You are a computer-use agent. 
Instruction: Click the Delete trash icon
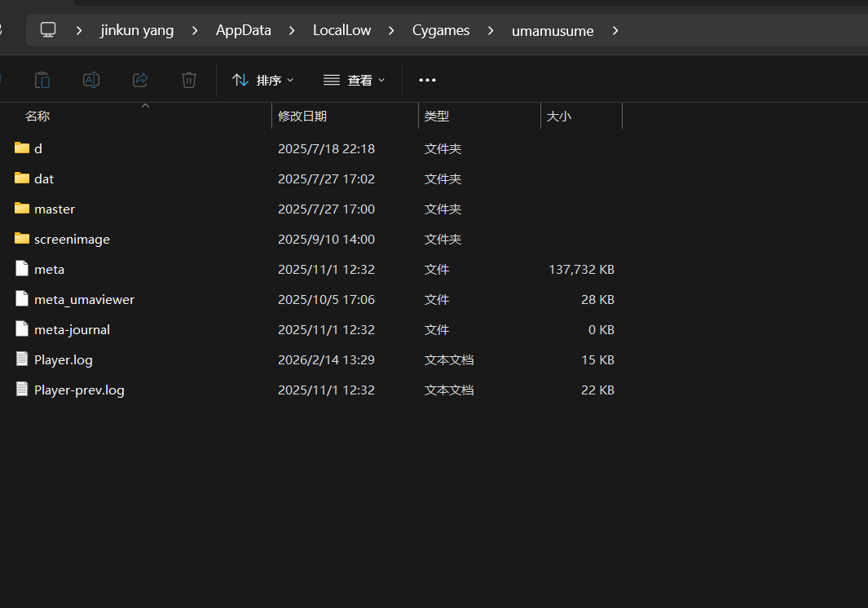click(x=189, y=80)
